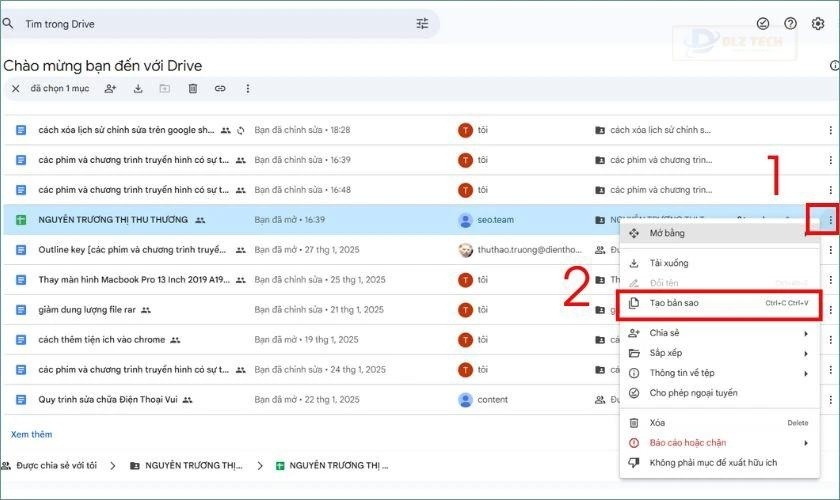Image resolution: width=840 pixels, height=500 pixels.
Task: Choose Tạo bản sao menu entry
Action: (719, 303)
